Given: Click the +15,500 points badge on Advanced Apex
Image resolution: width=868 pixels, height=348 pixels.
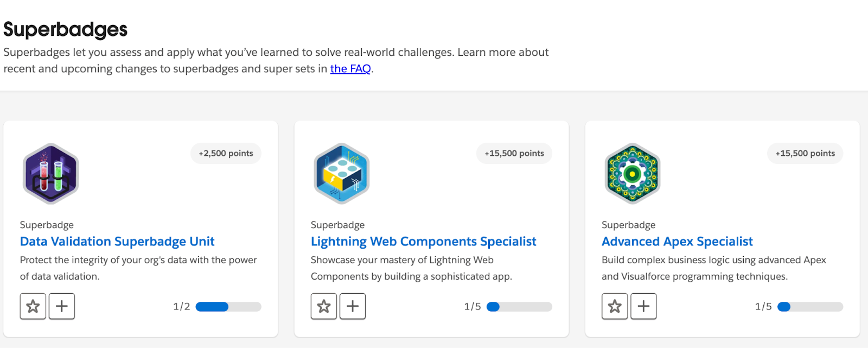Looking at the screenshot, I should [805, 153].
